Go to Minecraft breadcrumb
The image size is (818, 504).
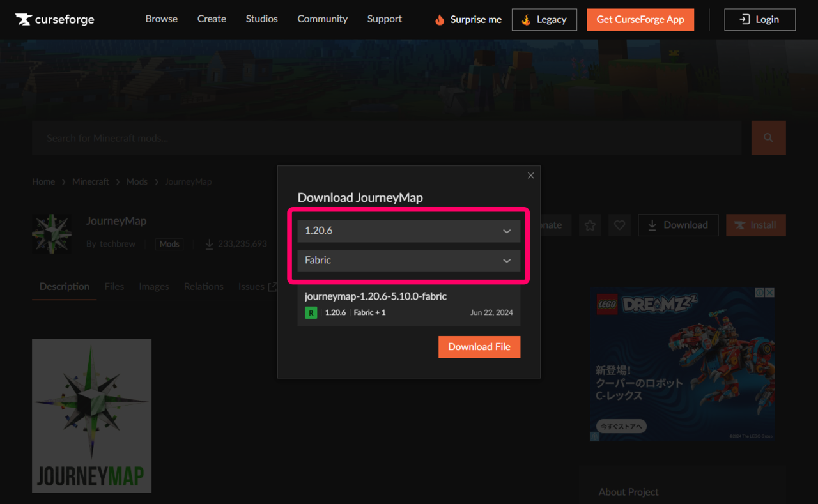[91, 181]
